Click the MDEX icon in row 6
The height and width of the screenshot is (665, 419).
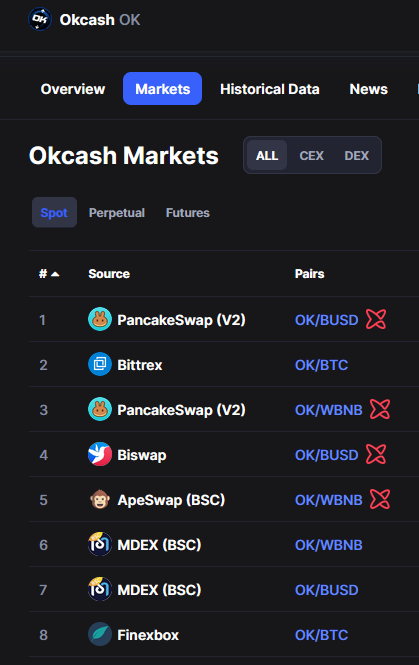tap(100, 544)
